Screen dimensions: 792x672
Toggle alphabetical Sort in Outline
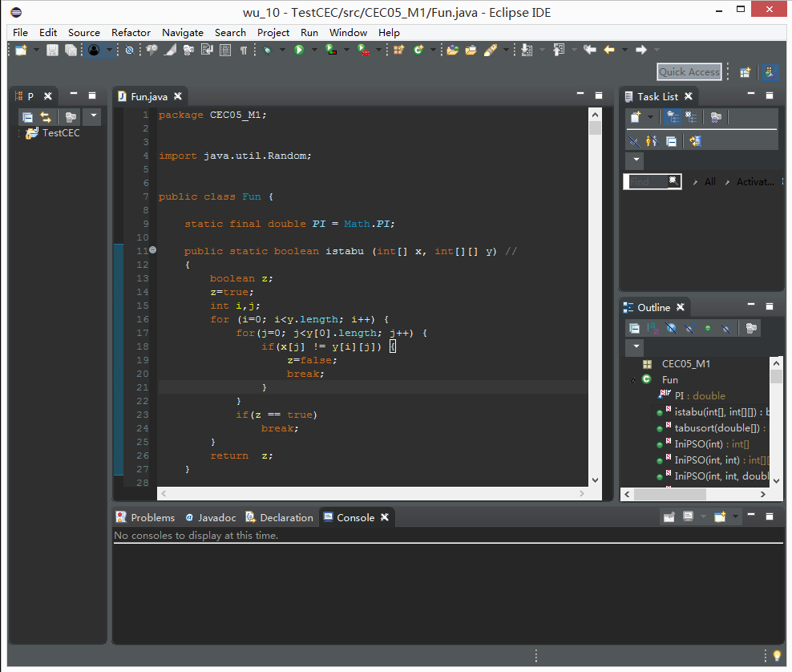tap(653, 329)
